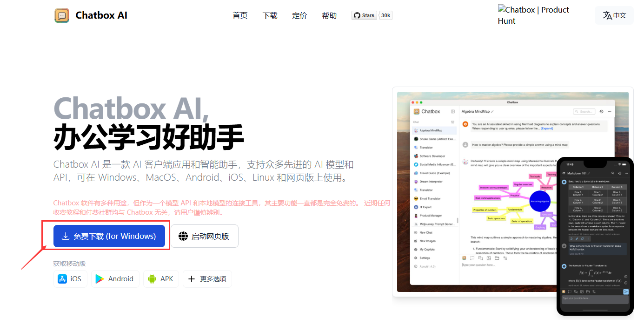Click the Android Google Play button
Image resolution: width=644 pixels, height=332 pixels.
point(115,279)
